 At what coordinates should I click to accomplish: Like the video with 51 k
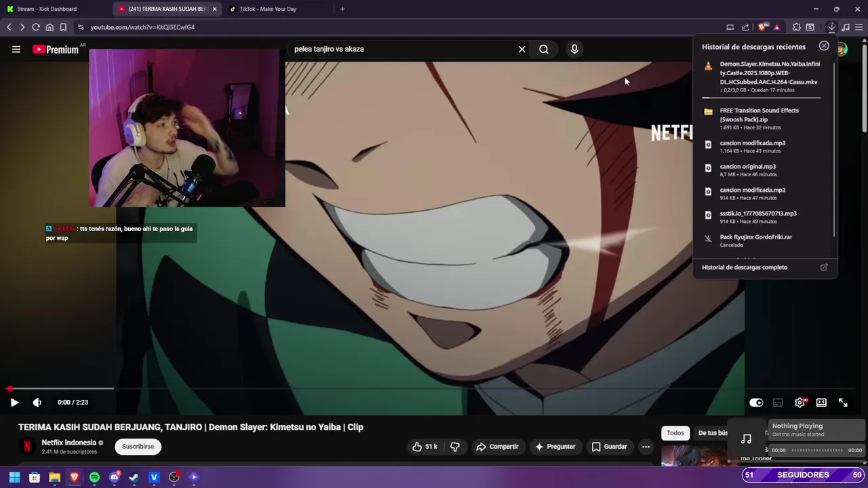[x=425, y=447]
